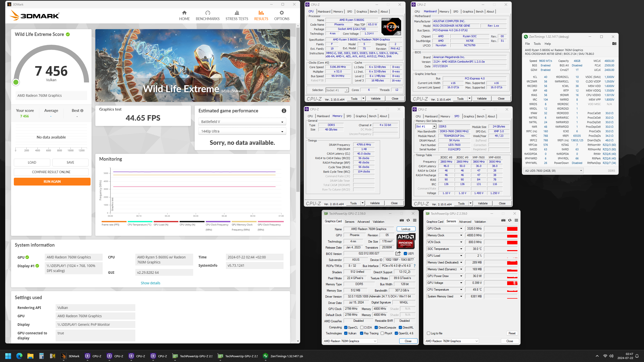Toggle PhysX checkbox in GPU-Z
Viewport: 644px width, 362px height.
(382, 333)
